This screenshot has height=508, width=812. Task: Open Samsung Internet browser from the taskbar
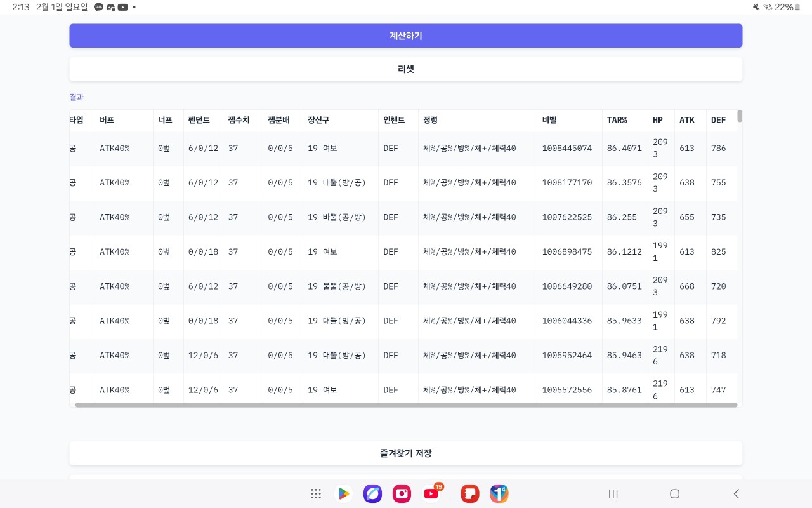tap(372, 493)
